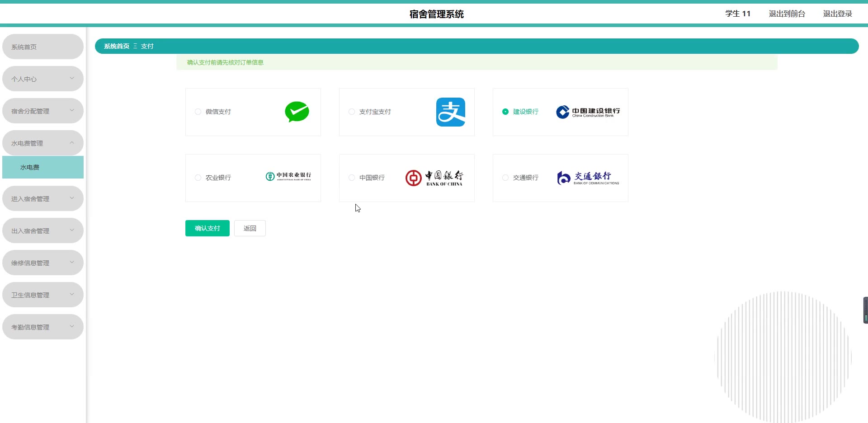This screenshot has height=423, width=868.
Task: Click the 宿舍管理系统 title text
Action: (437, 14)
